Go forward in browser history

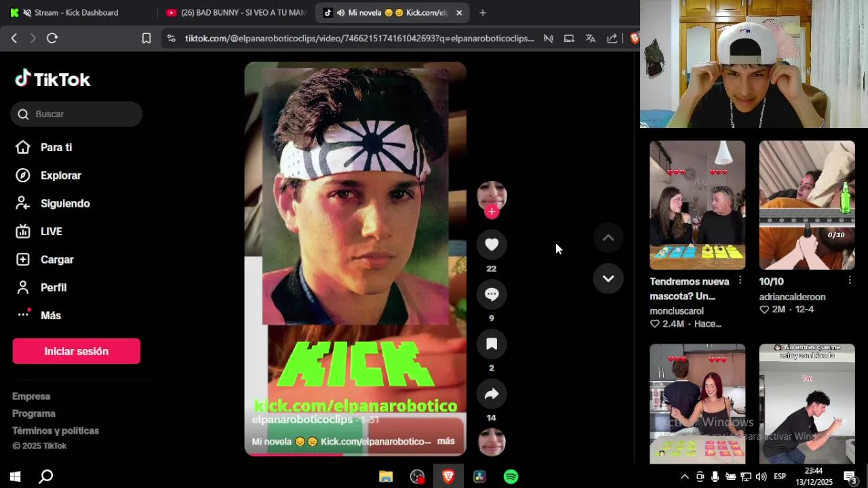tap(33, 39)
